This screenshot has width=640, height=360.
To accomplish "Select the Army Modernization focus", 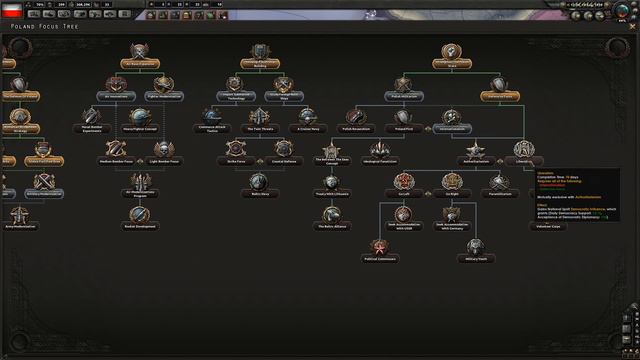I will click(20, 218).
